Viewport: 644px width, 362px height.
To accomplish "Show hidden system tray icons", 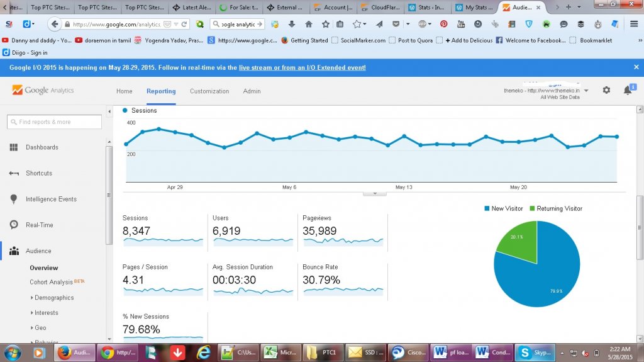I will (562, 353).
